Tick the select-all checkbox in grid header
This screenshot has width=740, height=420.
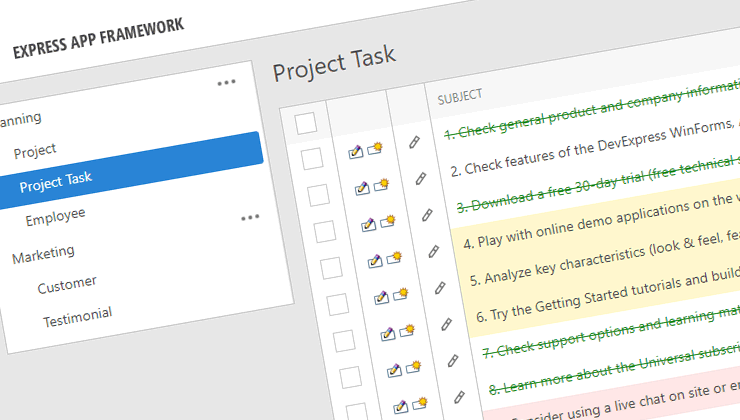(x=306, y=122)
